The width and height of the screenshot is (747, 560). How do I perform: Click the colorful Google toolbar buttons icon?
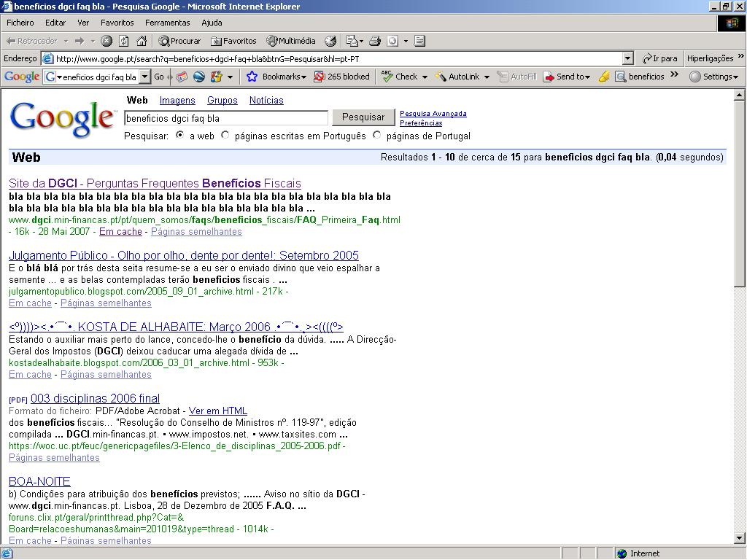click(x=217, y=77)
